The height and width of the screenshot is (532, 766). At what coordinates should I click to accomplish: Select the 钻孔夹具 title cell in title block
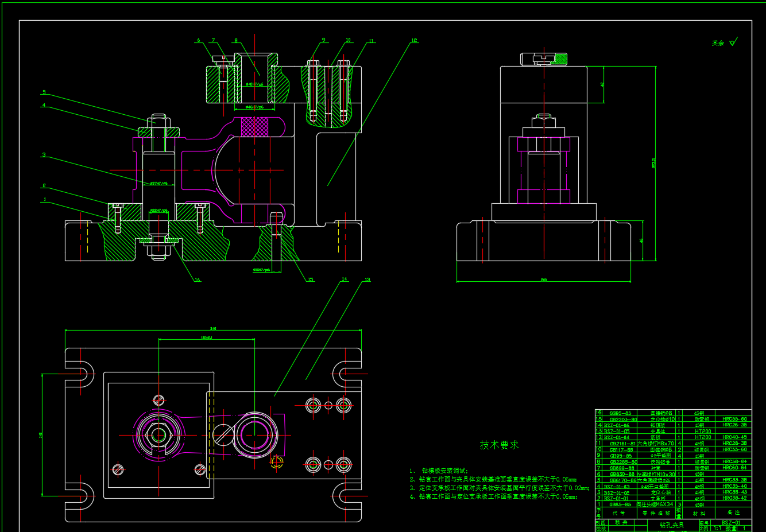pos(671,525)
